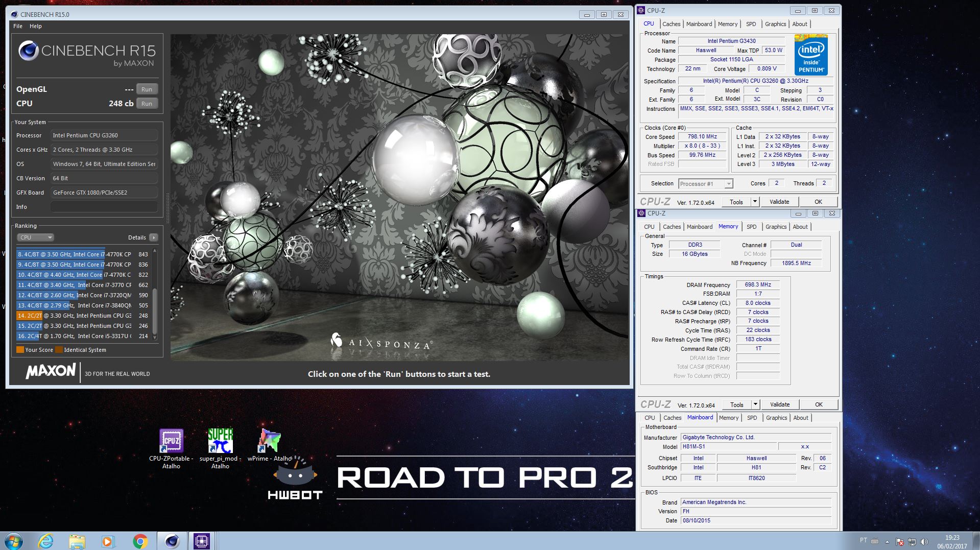Click OK in Memory CPU-Z window
The image size is (980, 550).
pos(819,404)
